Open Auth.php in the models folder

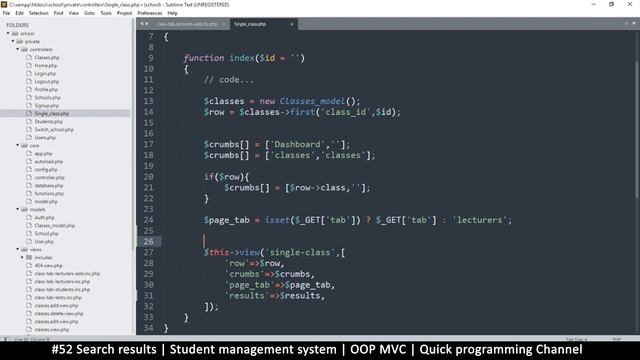(x=44, y=218)
